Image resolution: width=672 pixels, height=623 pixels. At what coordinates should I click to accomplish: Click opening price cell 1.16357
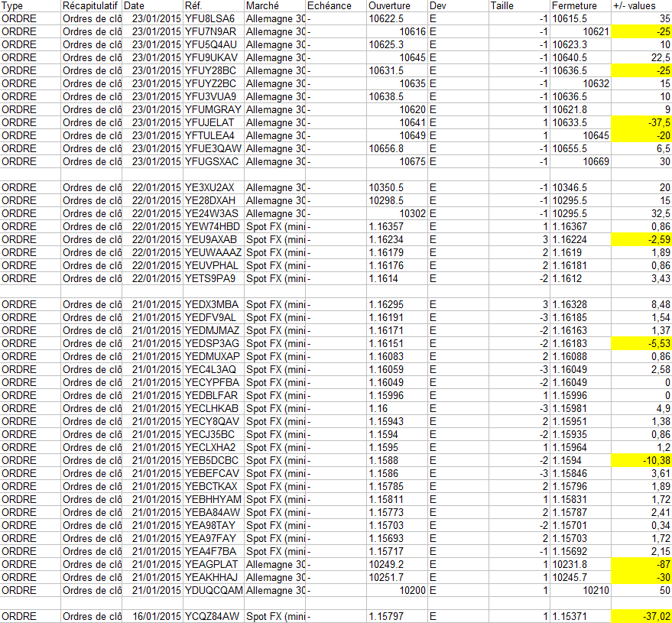[x=398, y=227]
